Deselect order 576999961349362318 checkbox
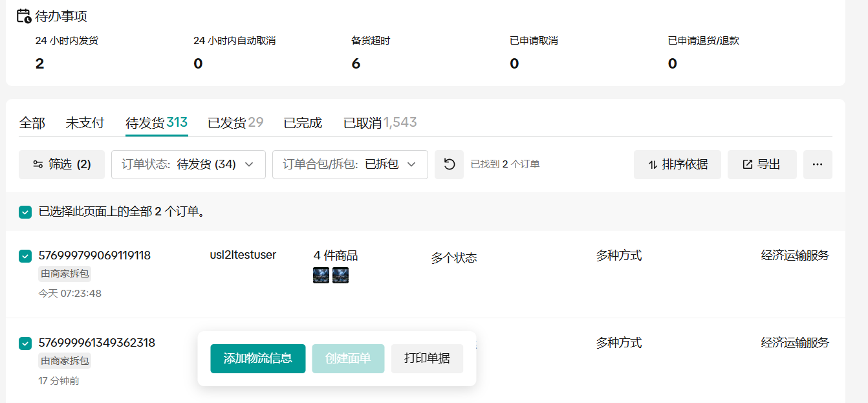Viewport: 868px width, 403px height. point(25,343)
